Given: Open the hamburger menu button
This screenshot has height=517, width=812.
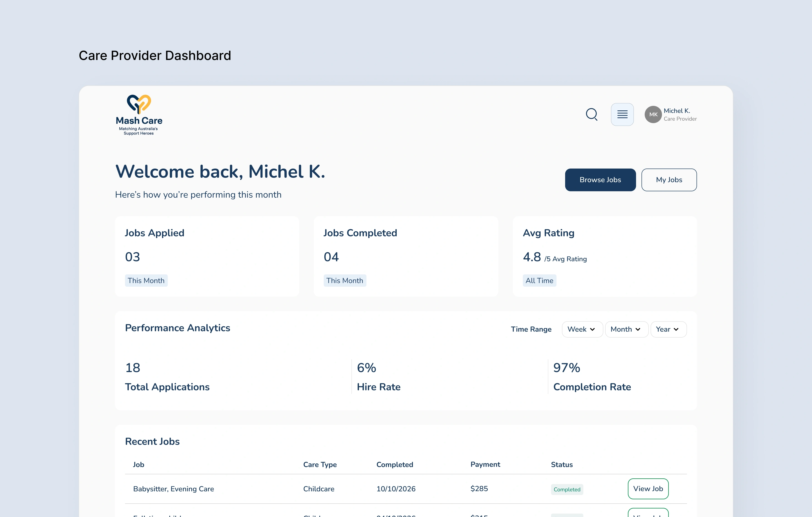Looking at the screenshot, I should point(622,114).
